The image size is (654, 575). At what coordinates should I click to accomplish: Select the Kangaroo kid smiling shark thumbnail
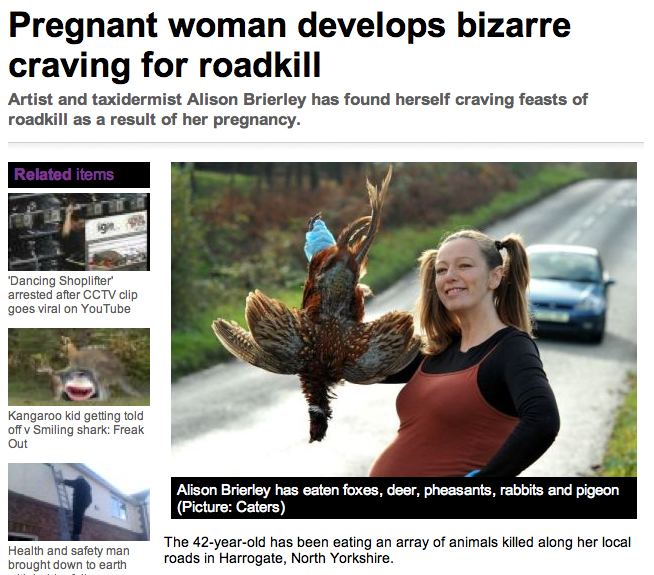tap(79, 367)
